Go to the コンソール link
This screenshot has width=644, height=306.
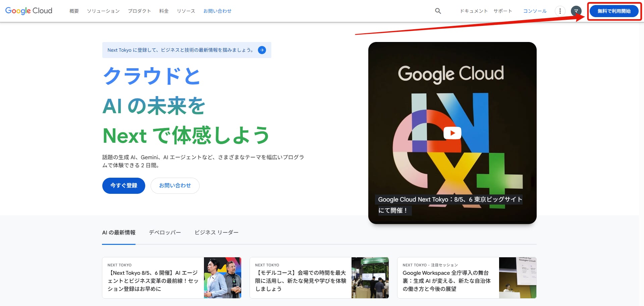(x=535, y=11)
